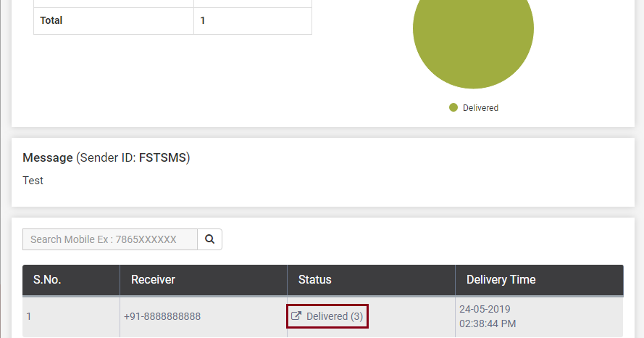
Task: Toggle the Delivered legend dot
Action: tap(453, 108)
